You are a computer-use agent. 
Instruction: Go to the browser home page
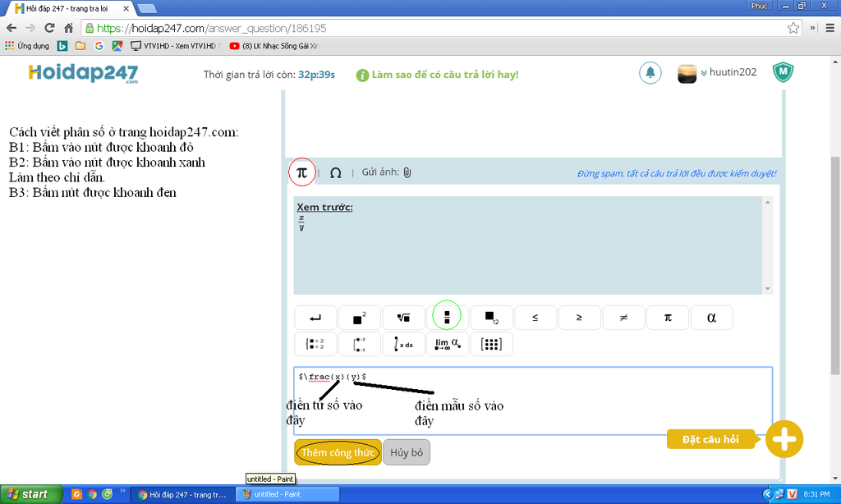pyautogui.click(x=68, y=28)
